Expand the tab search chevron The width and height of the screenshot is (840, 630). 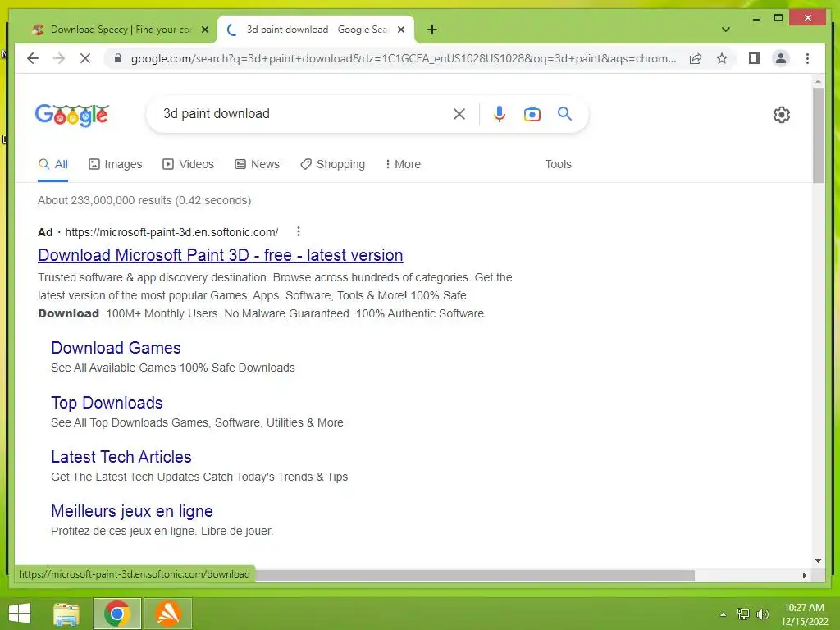tap(726, 30)
